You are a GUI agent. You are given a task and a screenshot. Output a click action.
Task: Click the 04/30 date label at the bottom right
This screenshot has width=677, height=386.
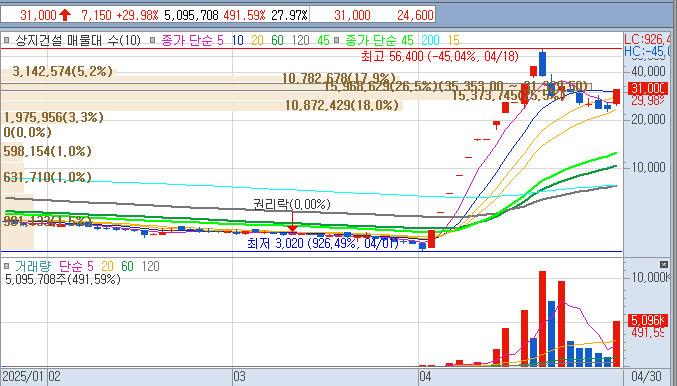point(646,377)
